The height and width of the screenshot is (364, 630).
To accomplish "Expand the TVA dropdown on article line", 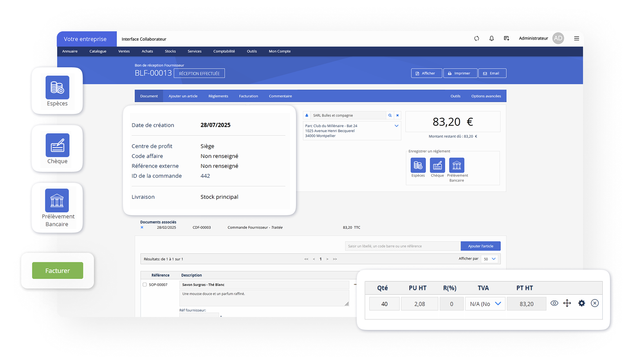I will point(485,304).
